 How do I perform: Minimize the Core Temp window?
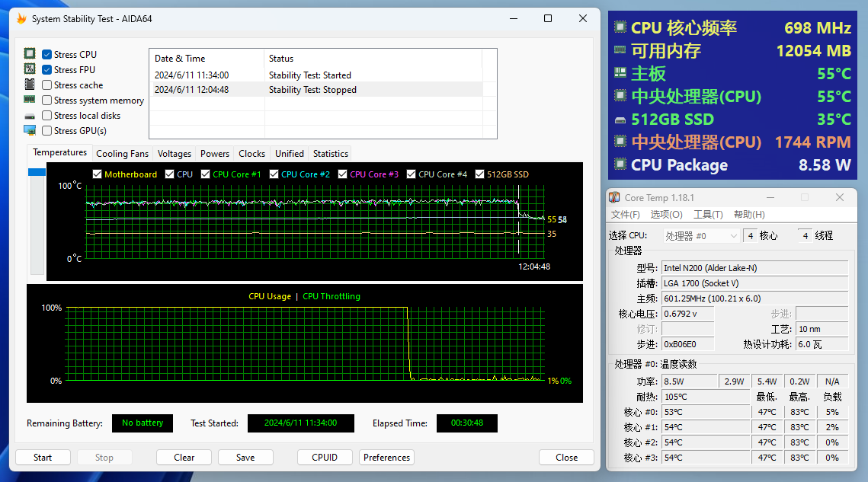(770, 197)
